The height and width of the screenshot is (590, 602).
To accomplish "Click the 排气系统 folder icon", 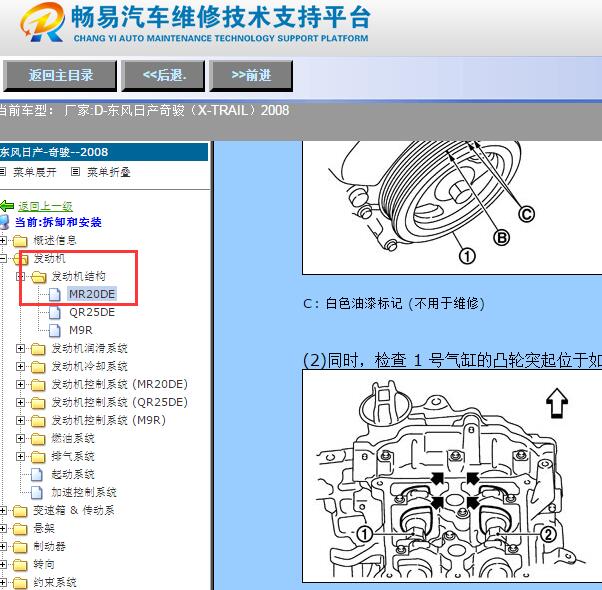I will click(x=38, y=457).
